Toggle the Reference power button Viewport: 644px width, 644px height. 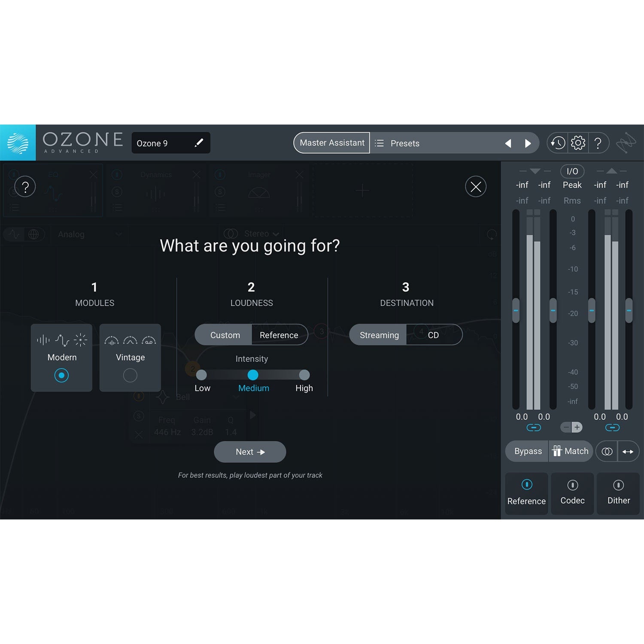click(526, 485)
